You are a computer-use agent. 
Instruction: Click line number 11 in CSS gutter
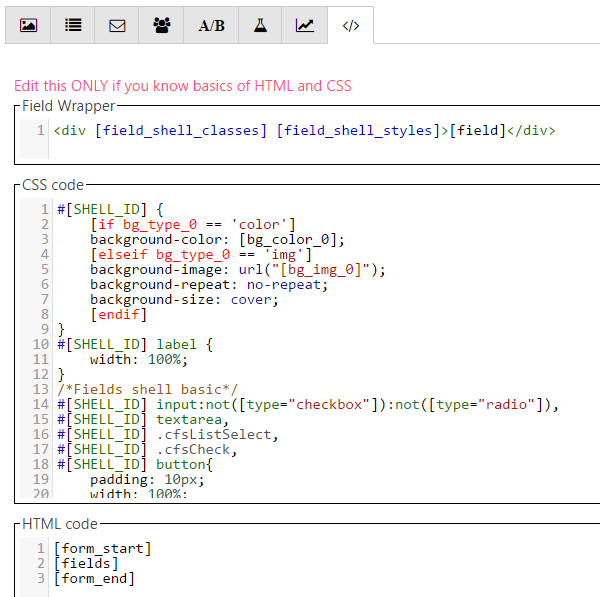41,359
